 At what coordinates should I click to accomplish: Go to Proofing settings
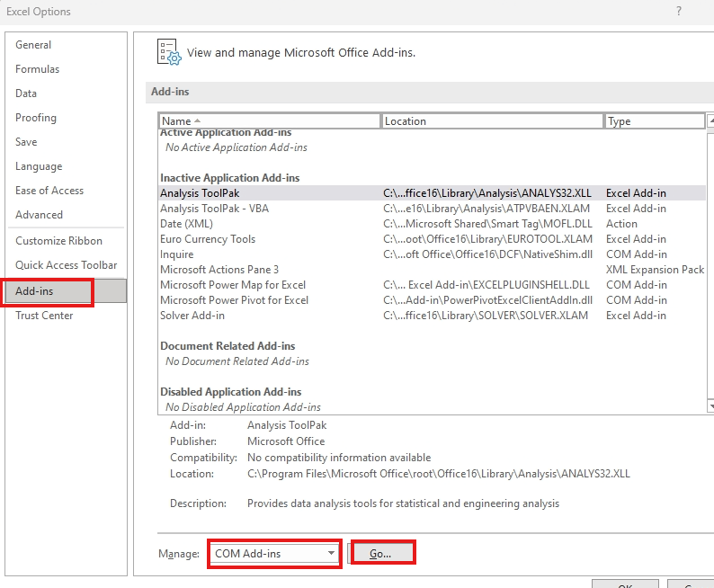click(36, 118)
